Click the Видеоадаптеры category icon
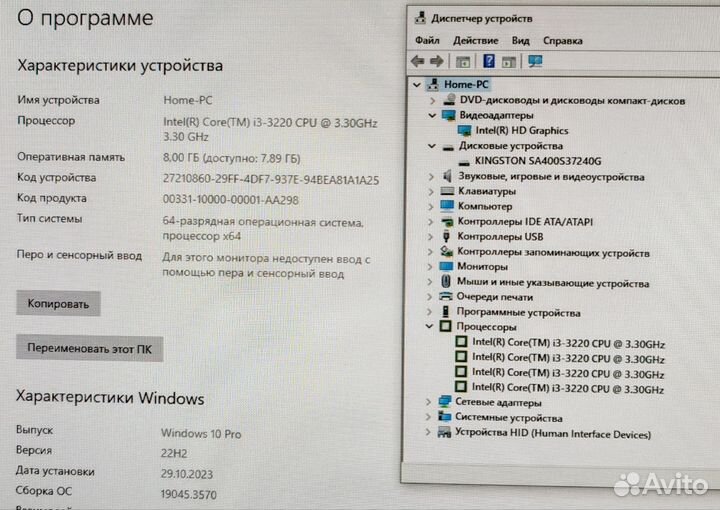The height and width of the screenshot is (510, 720). 448,115
